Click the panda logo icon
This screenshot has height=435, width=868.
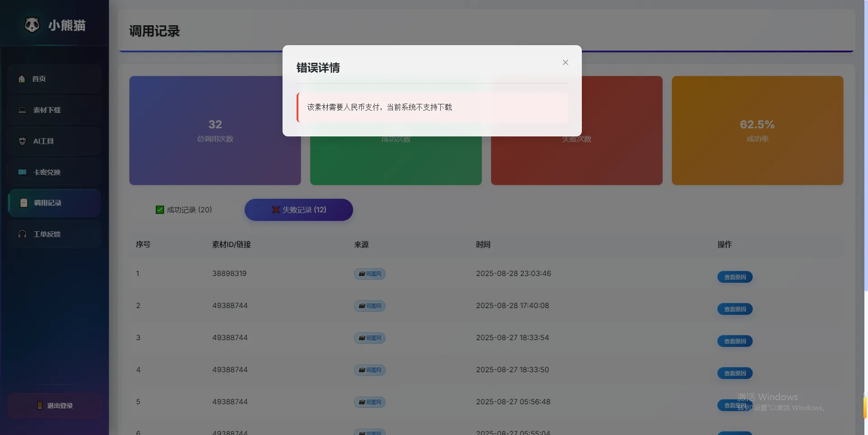[32, 25]
